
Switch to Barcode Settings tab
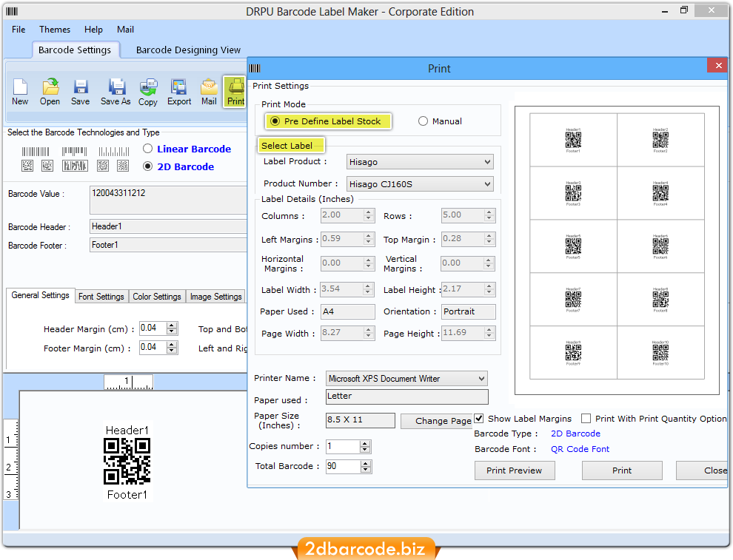(x=75, y=50)
